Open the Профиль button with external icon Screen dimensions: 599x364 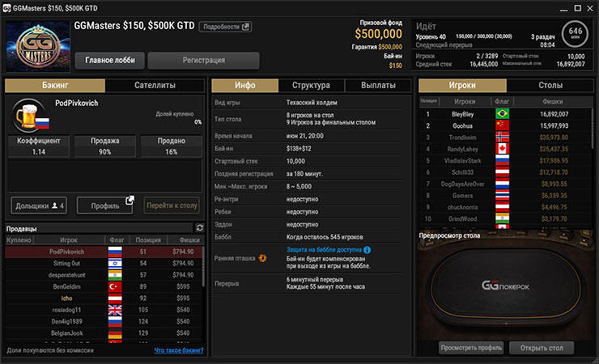pos(104,205)
